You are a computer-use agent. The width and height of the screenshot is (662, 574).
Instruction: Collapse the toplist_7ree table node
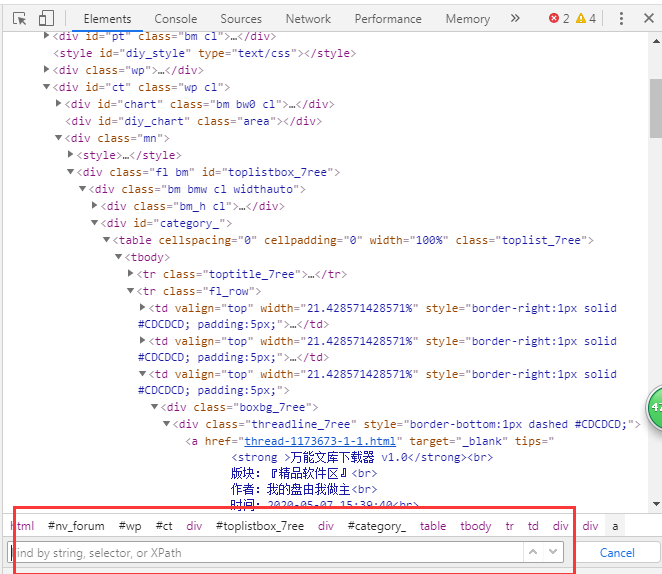tap(107, 240)
